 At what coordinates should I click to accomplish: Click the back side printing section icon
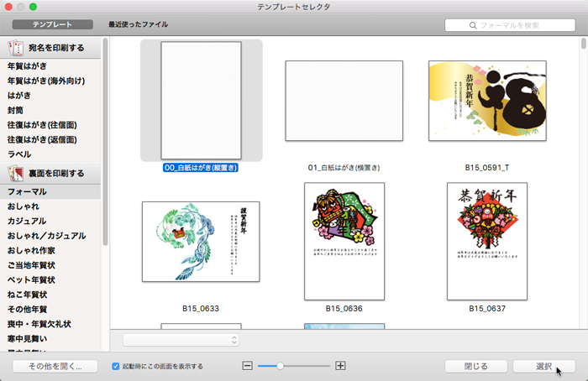(x=17, y=174)
